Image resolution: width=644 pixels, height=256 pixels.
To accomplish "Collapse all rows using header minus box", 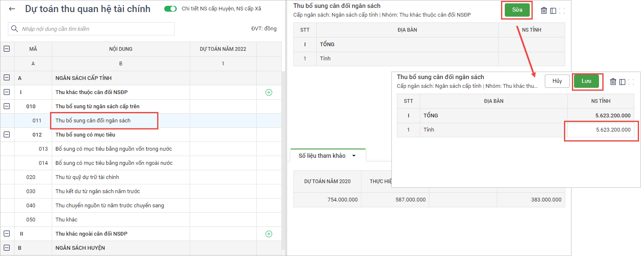I will [x=7, y=49].
